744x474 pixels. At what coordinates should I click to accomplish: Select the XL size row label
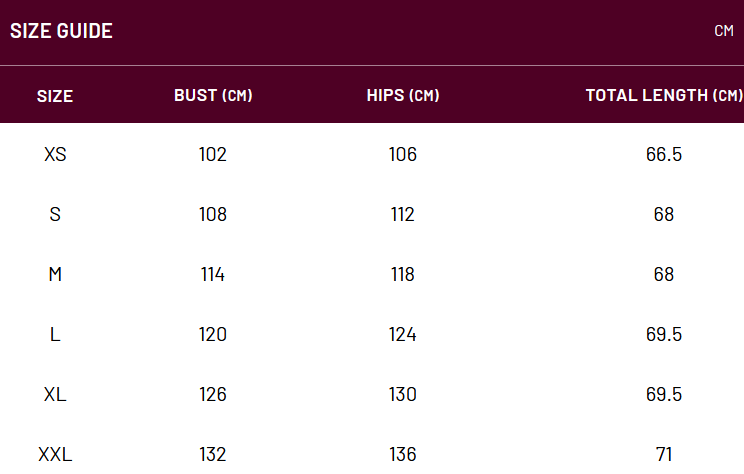click(x=55, y=394)
